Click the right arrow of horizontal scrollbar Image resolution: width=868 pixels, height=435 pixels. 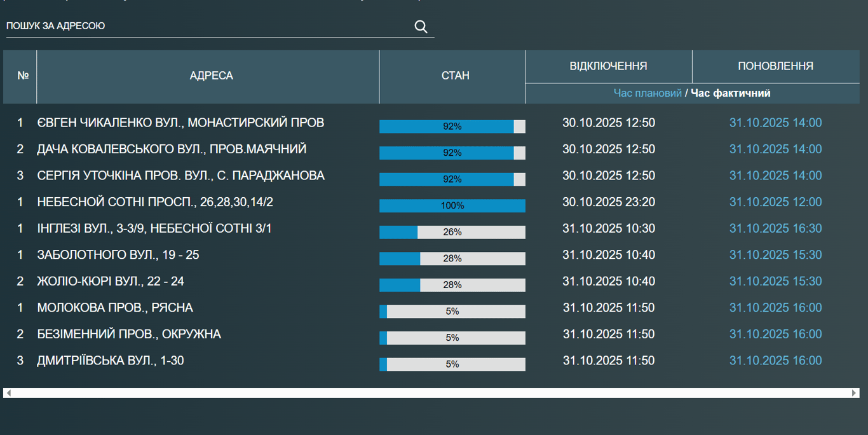(x=855, y=393)
